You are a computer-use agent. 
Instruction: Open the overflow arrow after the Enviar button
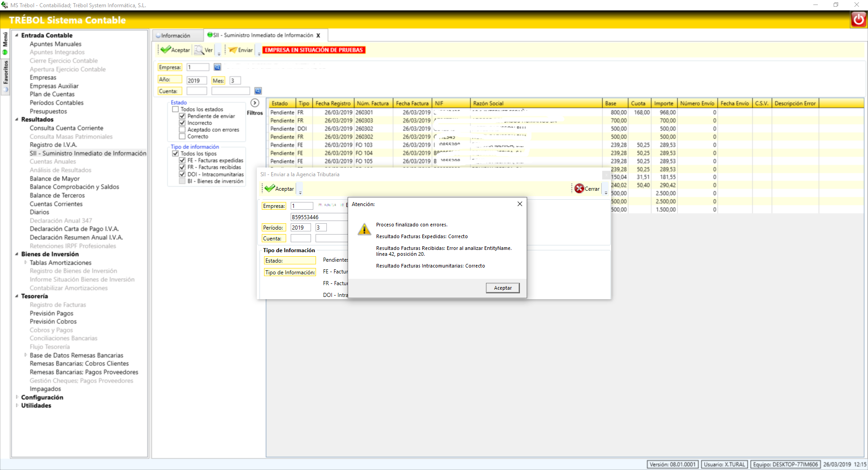pos(259,51)
